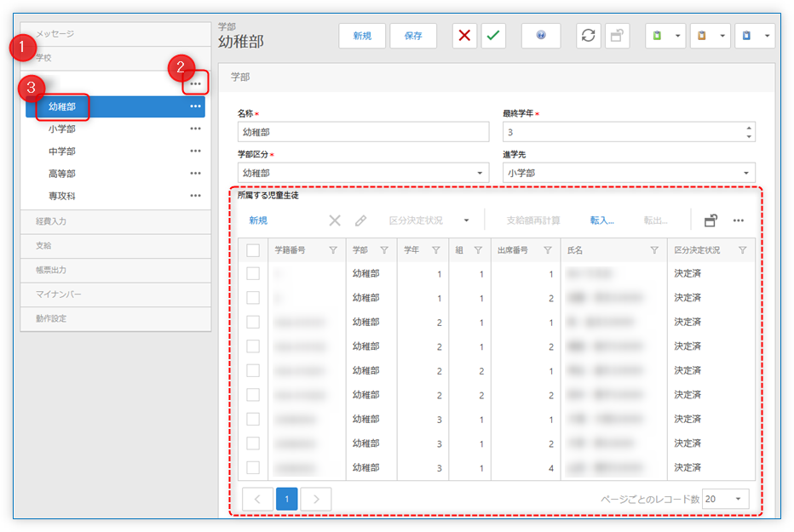Open the green clipboard dropdown arrow
794x532 pixels.
point(677,36)
